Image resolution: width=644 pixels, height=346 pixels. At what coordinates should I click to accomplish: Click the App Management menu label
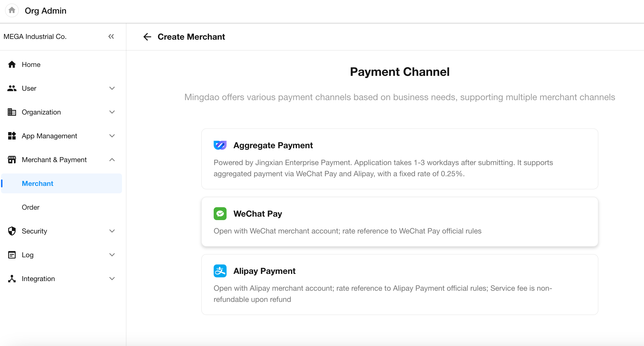(x=50, y=136)
